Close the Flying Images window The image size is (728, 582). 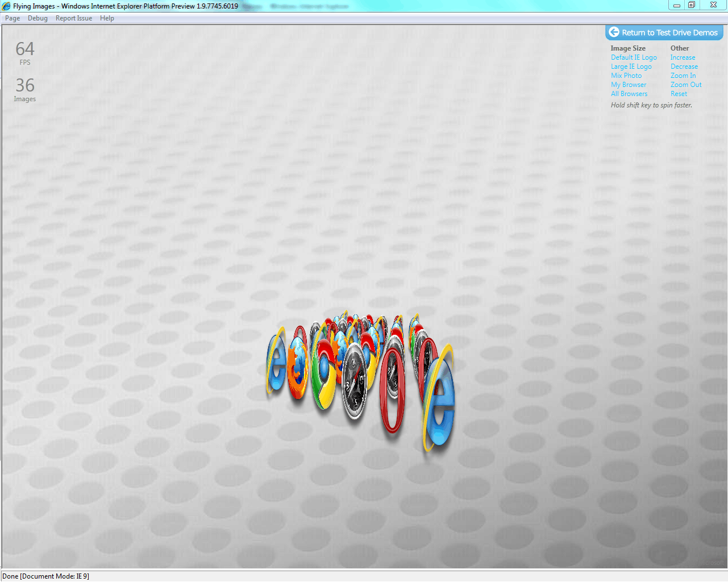pos(713,5)
